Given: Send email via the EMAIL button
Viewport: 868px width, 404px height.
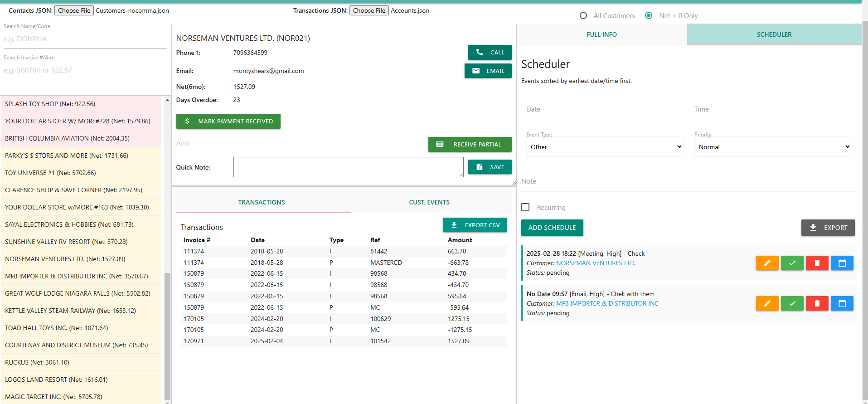Looking at the screenshot, I should pyautogui.click(x=488, y=71).
